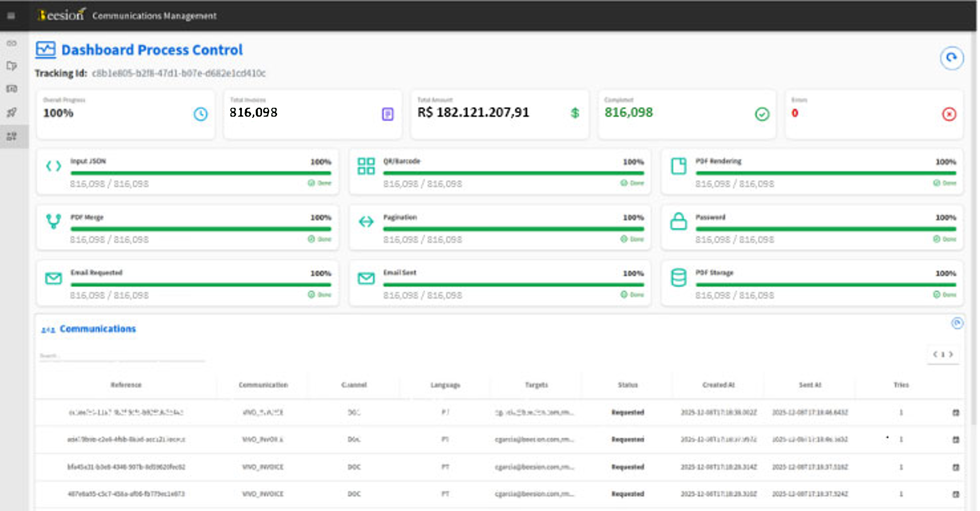Click the Overall Progress clock icon
This screenshot has height=511, width=980.
tap(200, 114)
